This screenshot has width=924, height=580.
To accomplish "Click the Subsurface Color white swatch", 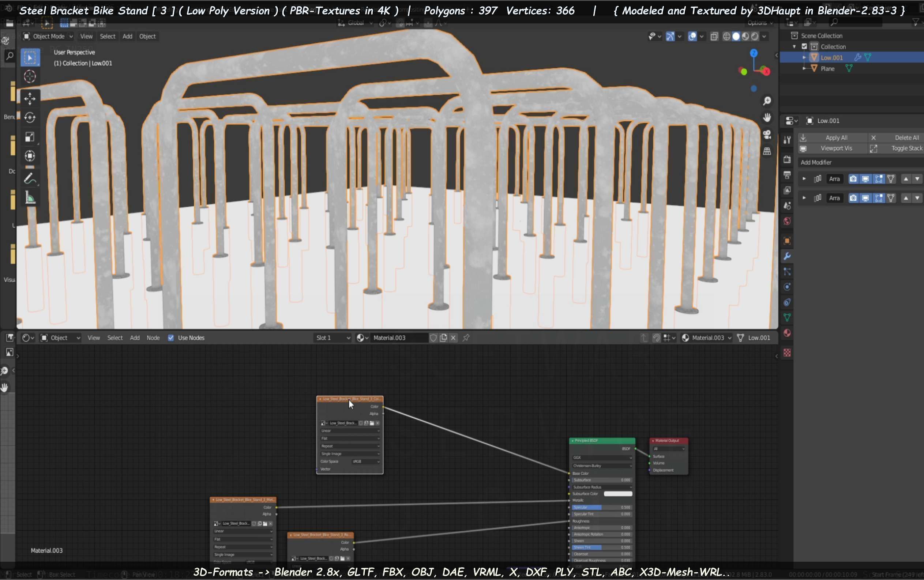I will (618, 494).
